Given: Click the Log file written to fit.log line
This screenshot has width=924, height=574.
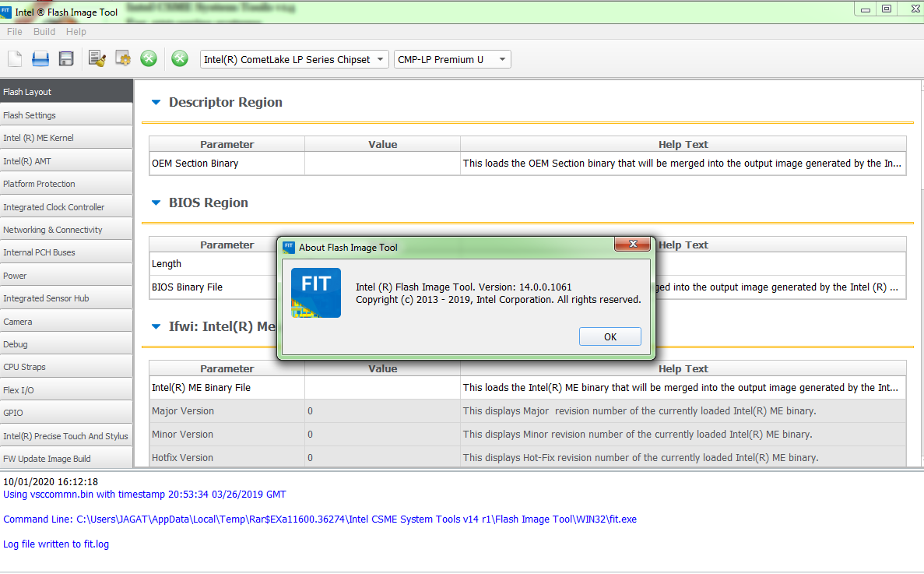Looking at the screenshot, I should pyautogui.click(x=56, y=544).
